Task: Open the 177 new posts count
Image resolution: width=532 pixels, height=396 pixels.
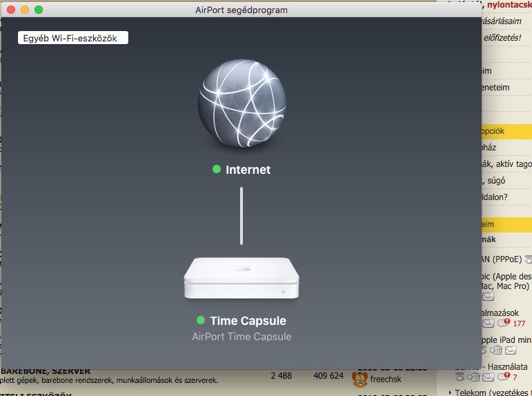Action: tap(519, 324)
